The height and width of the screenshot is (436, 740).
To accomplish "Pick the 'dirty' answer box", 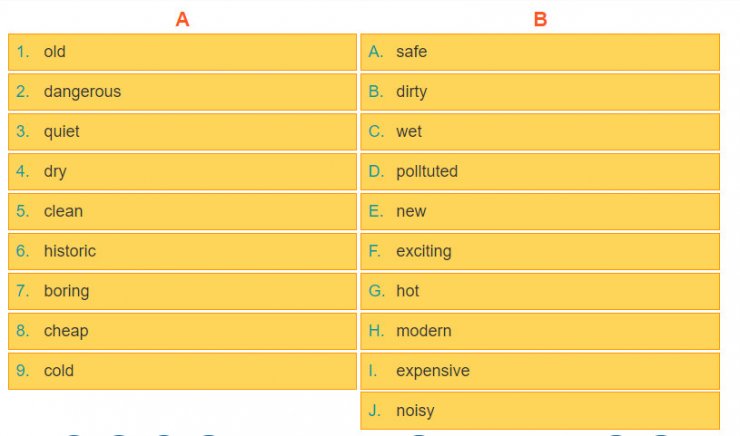I will click(x=540, y=92).
